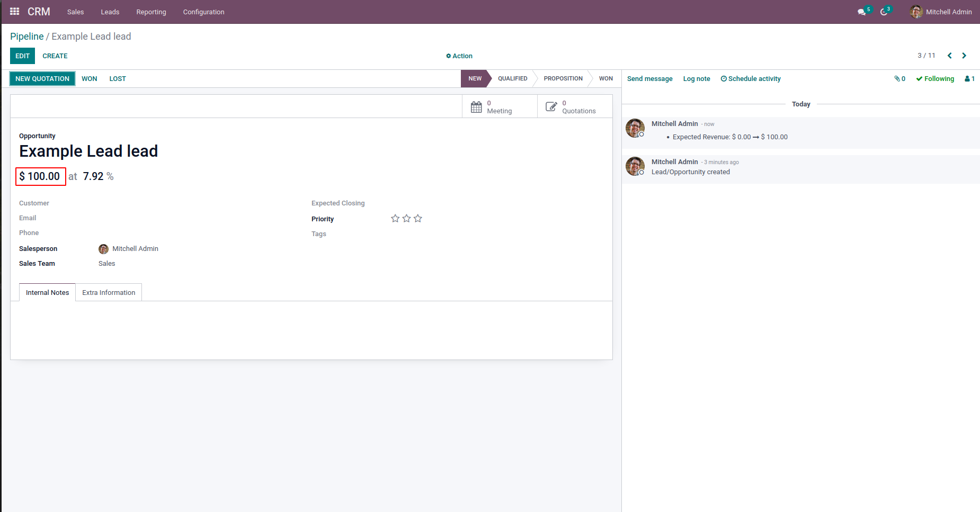This screenshot has height=512, width=980.
Task: Open the Leads menu
Action: (110, 12)
